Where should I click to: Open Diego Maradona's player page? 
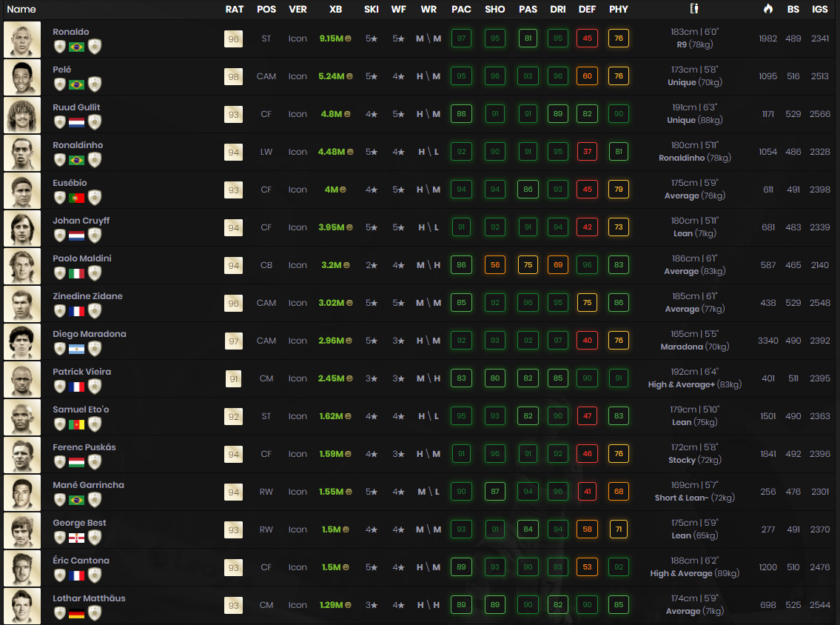coord(90,334)
